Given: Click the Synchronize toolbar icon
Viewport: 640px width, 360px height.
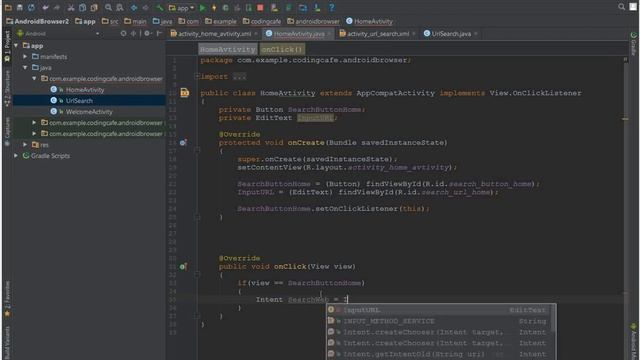Looking at the screenshot, I should pos(31,7).
